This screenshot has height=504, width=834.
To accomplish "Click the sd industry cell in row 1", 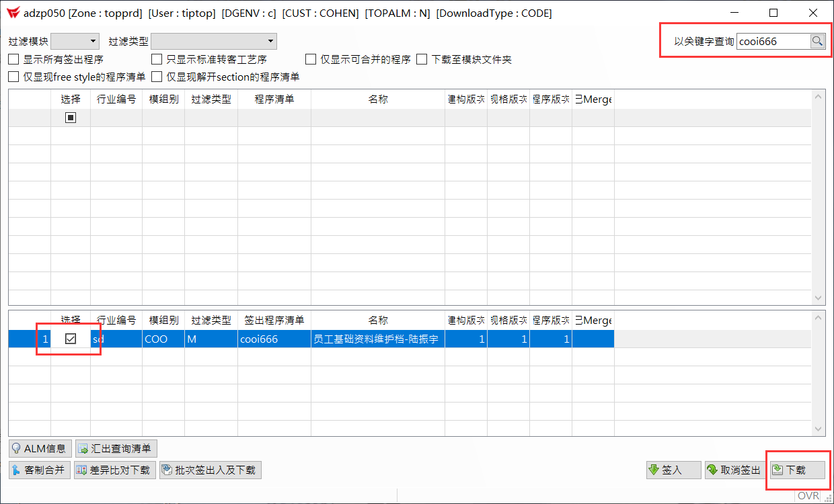I will click(x=116, y=339).
